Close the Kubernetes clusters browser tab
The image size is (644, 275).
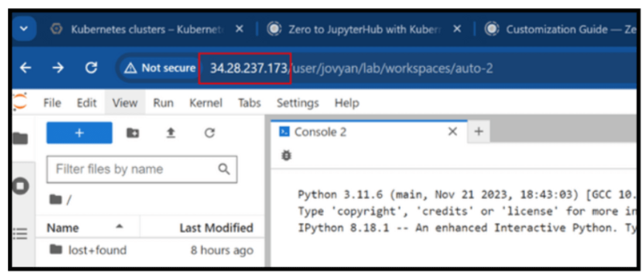[x=240, y=30]
